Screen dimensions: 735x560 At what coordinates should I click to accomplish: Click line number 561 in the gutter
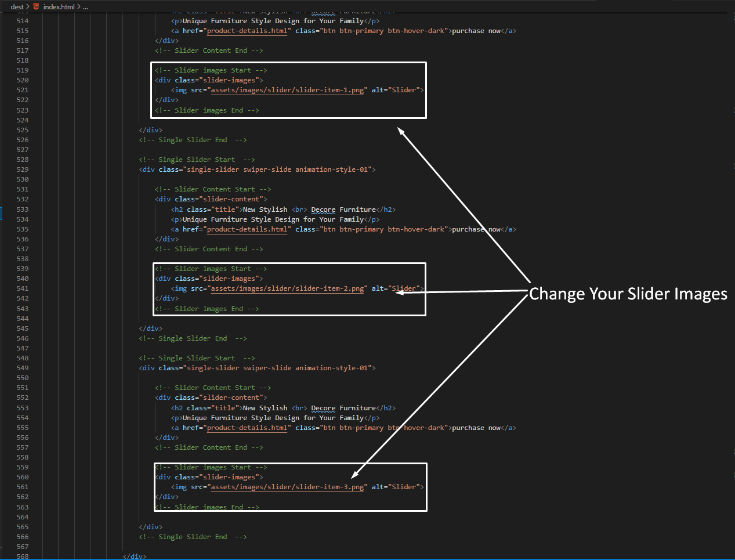23,487
